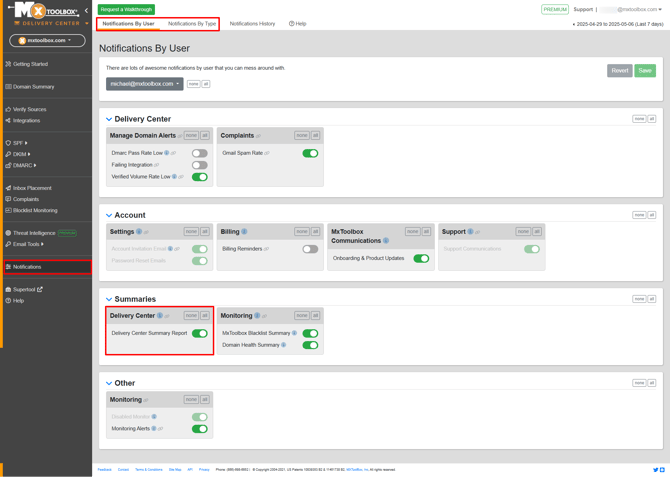Toggle Failing Integration switch
This screenshot has height=477, width=670.
pos(200,165)
